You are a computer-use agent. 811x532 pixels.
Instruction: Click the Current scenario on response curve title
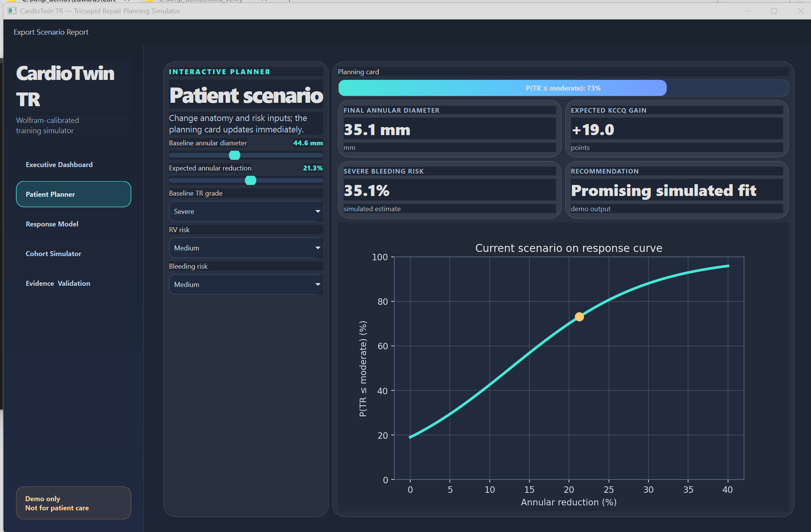tap(569, 248)
